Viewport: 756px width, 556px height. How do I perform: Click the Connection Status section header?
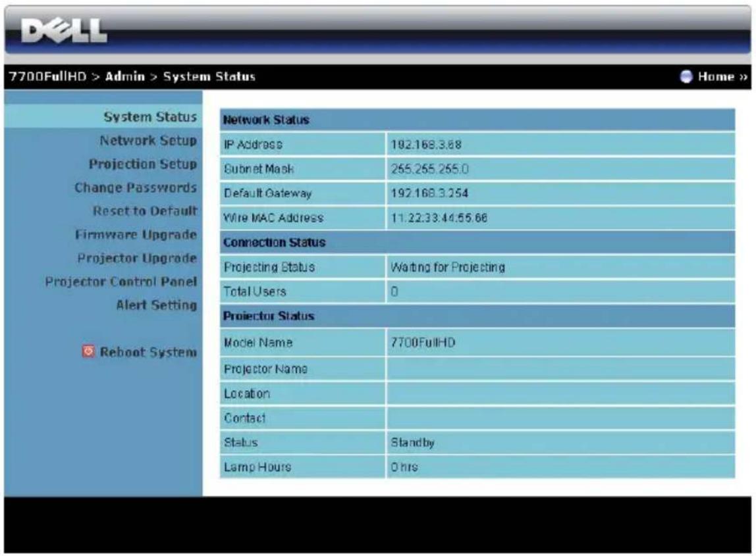click(x=274, y=242)
